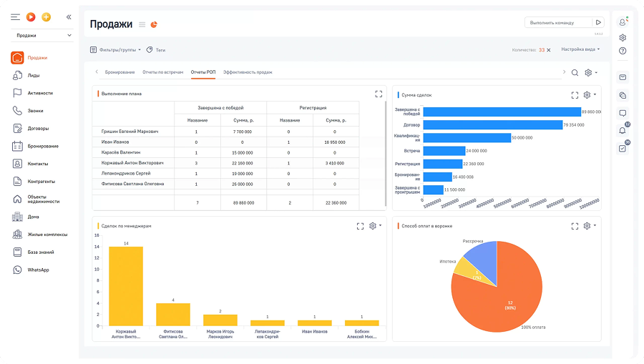Collapse the left sidebar with double chevron
The height and width of the screenshot is (364, 644).
(x=68, y=16)
